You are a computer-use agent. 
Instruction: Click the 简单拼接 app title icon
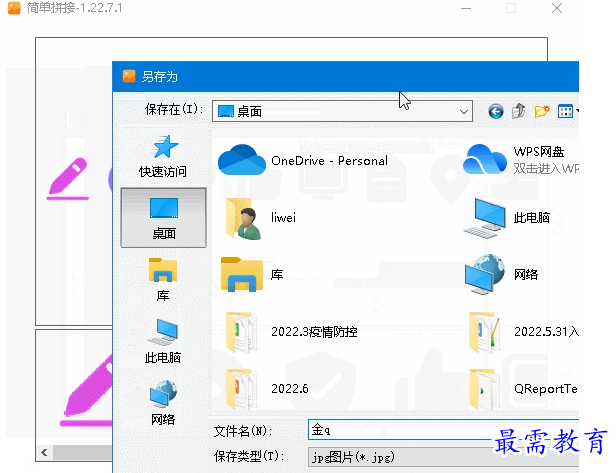14,8
